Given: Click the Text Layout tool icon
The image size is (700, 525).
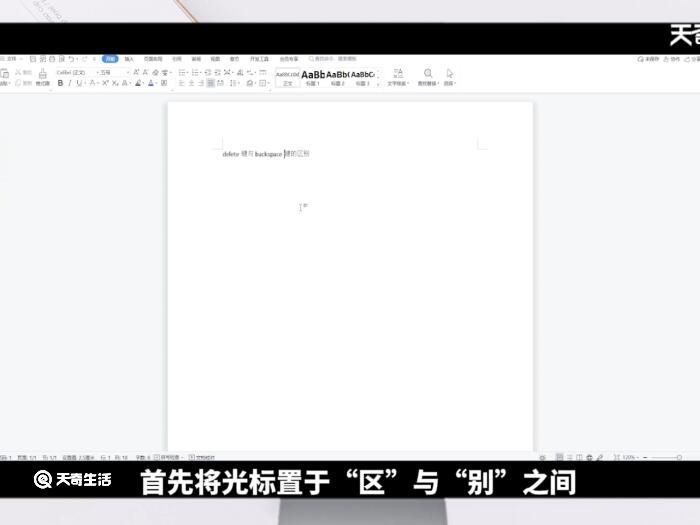Looking at the screenshot, I should [x=398, y=74].
